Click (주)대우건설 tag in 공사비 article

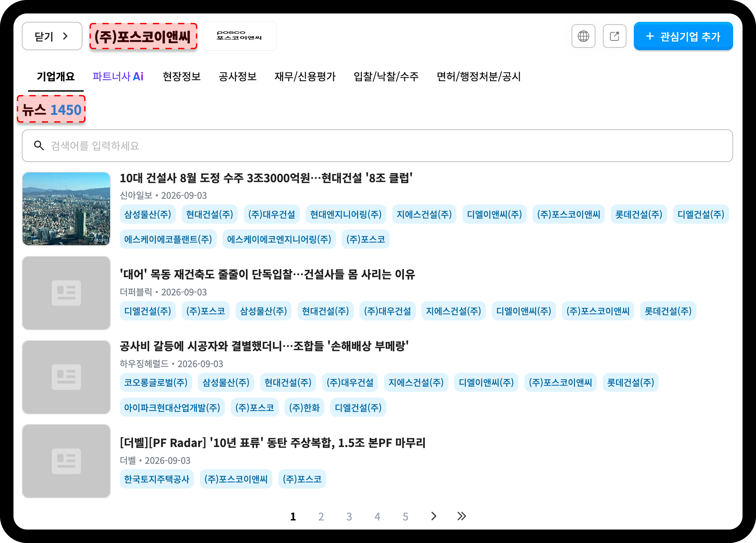point(350,382)
